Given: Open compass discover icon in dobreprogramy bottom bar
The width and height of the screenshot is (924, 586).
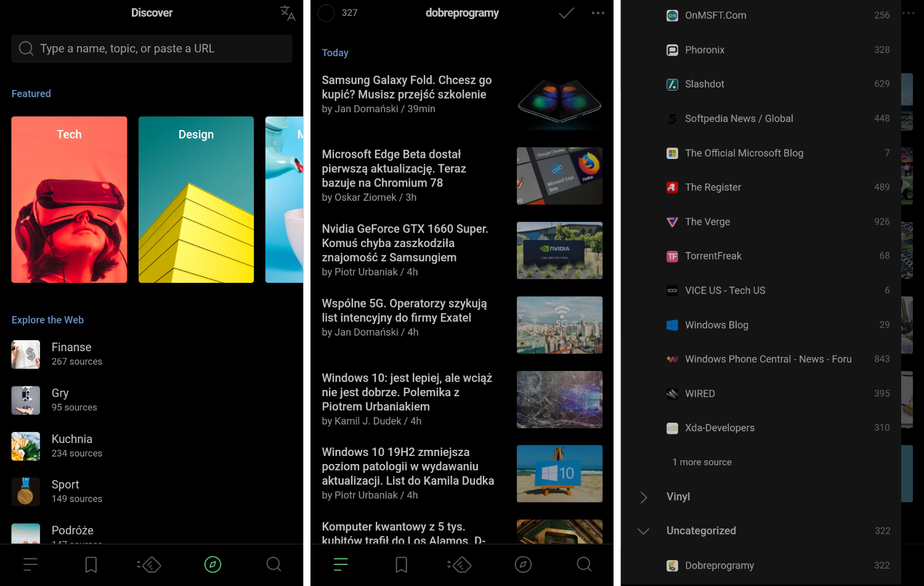Looking at the screenshot, I should (523, 564).
